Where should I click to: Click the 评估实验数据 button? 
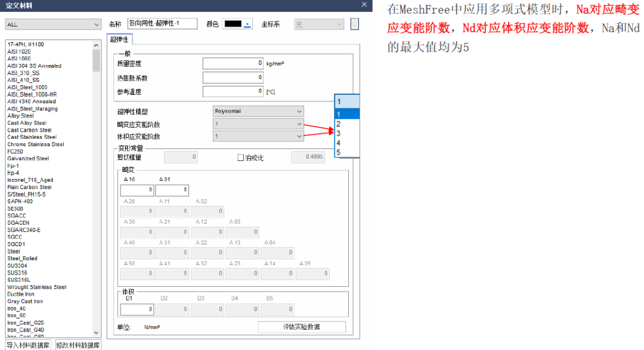tap(301, 327)
